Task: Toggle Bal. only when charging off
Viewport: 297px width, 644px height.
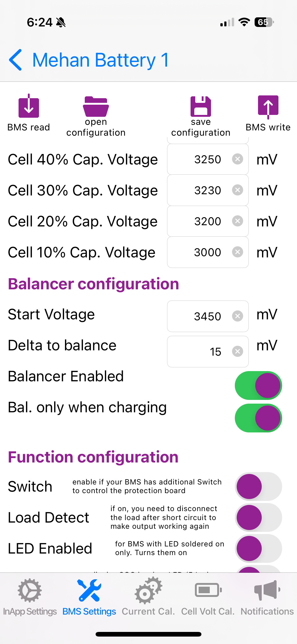Action: tap(258, 418)
